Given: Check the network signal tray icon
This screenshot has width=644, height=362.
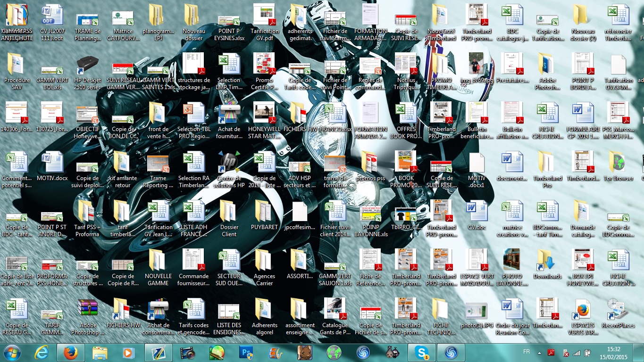Looking at the screenshot, I should [577, 353].
